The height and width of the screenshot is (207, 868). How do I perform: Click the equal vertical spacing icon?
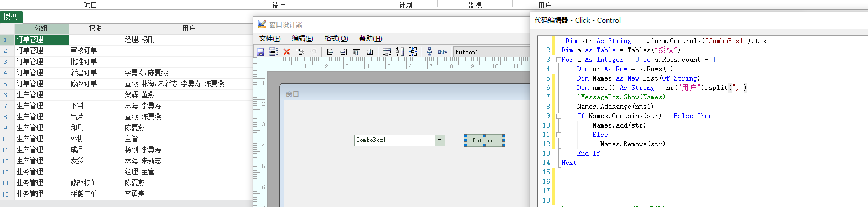430,52
